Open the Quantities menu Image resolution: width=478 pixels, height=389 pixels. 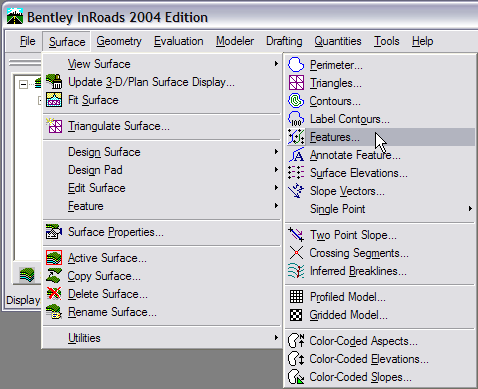(338, 41)
